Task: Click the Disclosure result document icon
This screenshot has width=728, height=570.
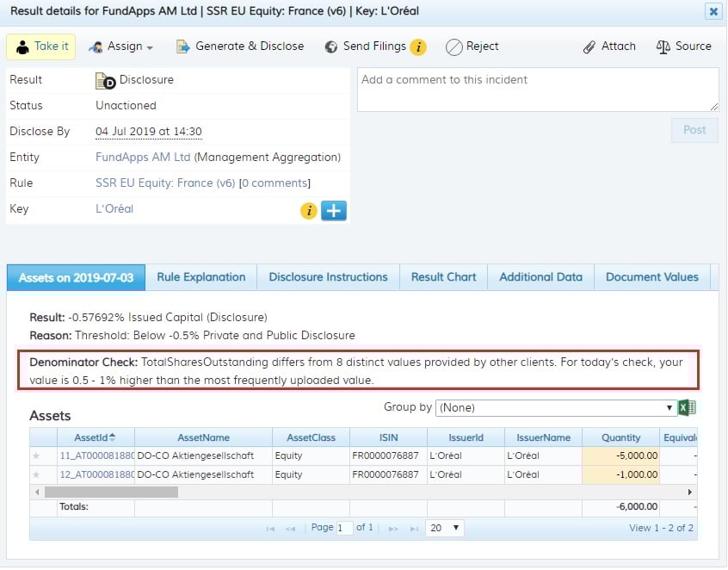Action: [x=105, y=81]
